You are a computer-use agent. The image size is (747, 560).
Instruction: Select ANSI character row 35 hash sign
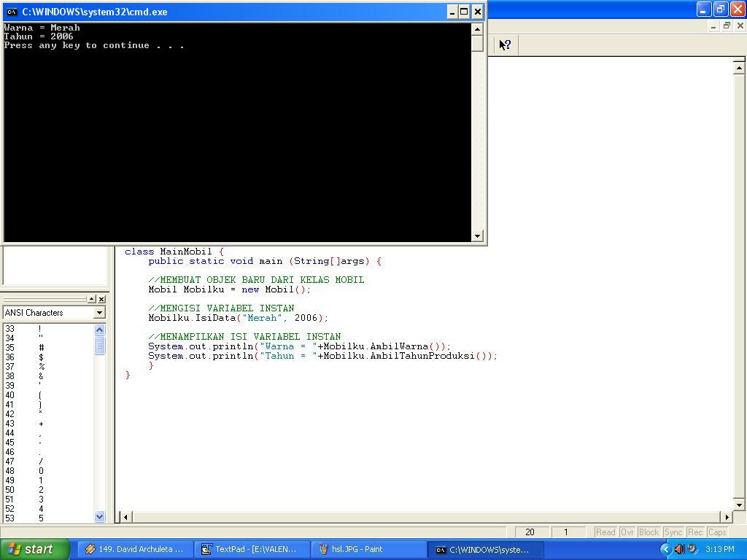47,348
